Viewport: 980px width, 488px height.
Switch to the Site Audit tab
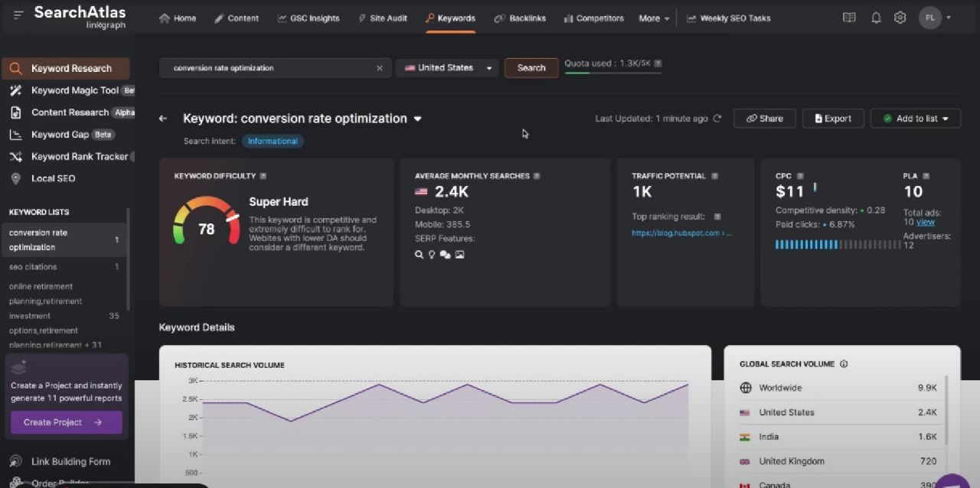[x=383, y=18]
